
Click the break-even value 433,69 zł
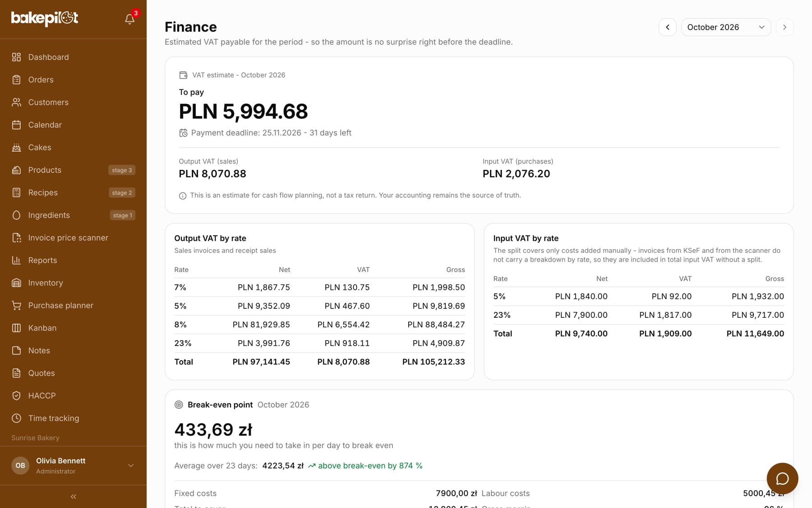pos(213,429)
